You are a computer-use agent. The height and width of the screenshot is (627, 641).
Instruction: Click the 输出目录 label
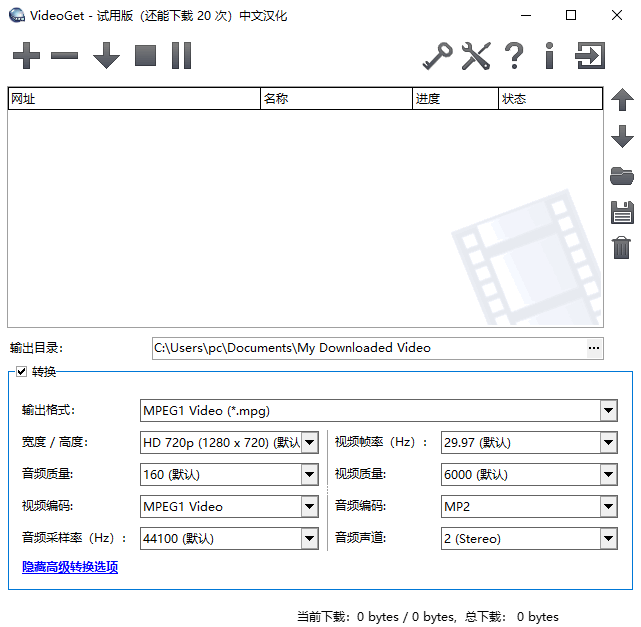pyautogui.click(x=36, y=348)
